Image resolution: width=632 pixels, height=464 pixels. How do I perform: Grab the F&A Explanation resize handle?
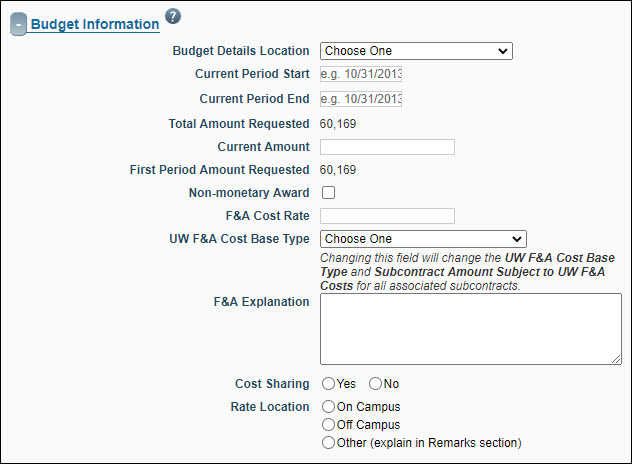tap(616, 360)
